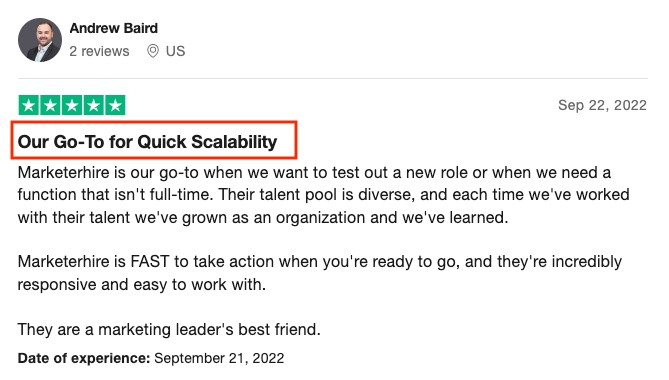Click Andrew Baird's profile photo
669x380 pixels.
point(40,40)
